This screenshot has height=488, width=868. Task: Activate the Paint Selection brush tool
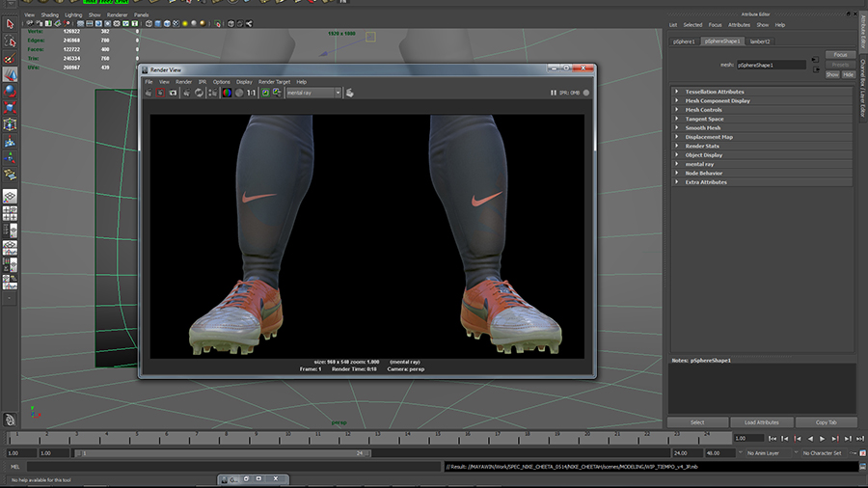point(10,58)
